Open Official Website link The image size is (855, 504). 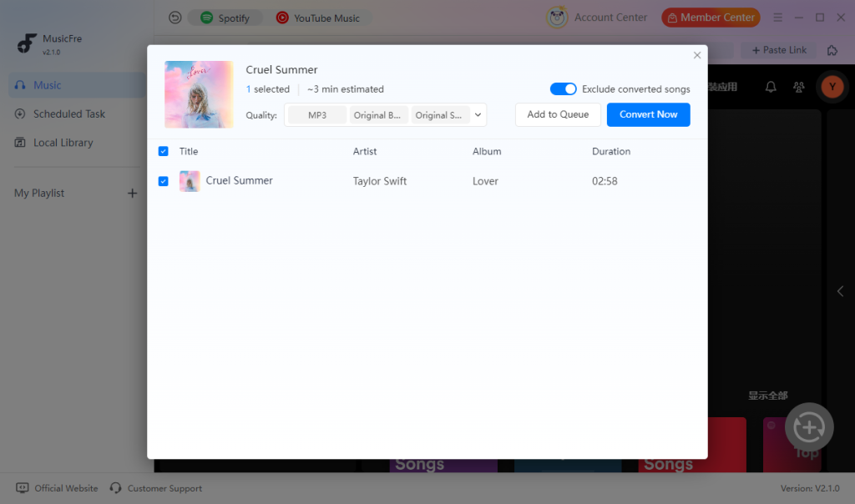(66, 488)
